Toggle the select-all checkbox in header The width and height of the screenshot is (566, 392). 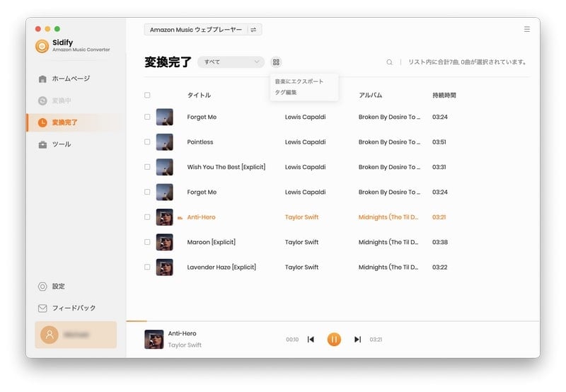click(x=147, y=95)
